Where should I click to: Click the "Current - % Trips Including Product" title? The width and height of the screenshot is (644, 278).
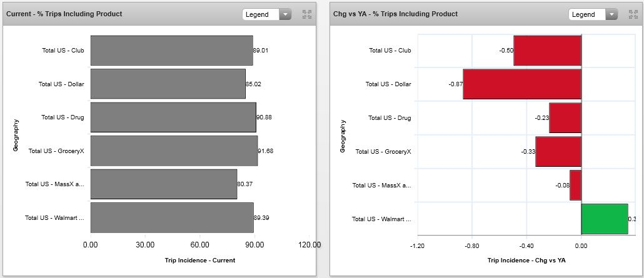click(64, 14)
